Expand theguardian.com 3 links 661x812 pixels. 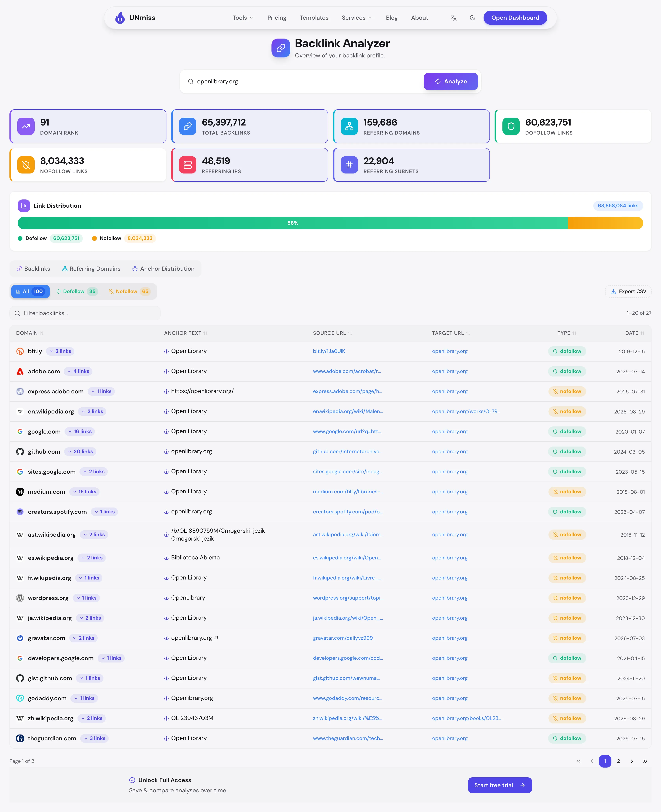95,738
